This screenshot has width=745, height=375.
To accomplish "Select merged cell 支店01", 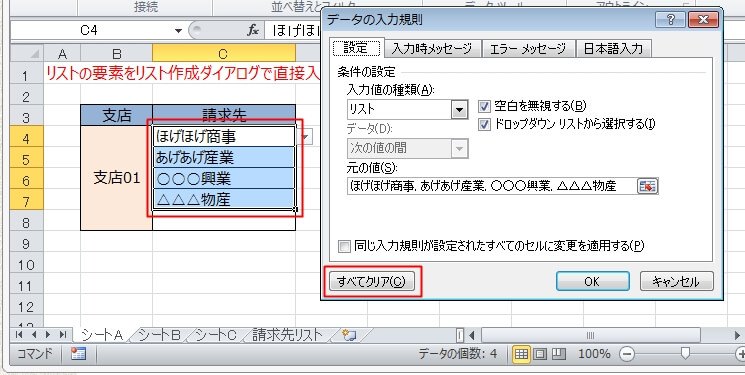I will (x=116, y=178).
